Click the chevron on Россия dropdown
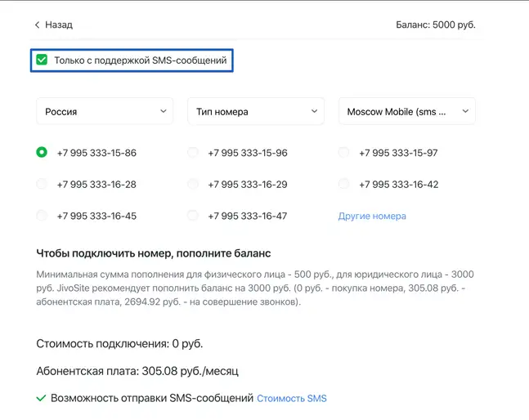The height and width of the screenshot is (420, 529). coord(164,111)
